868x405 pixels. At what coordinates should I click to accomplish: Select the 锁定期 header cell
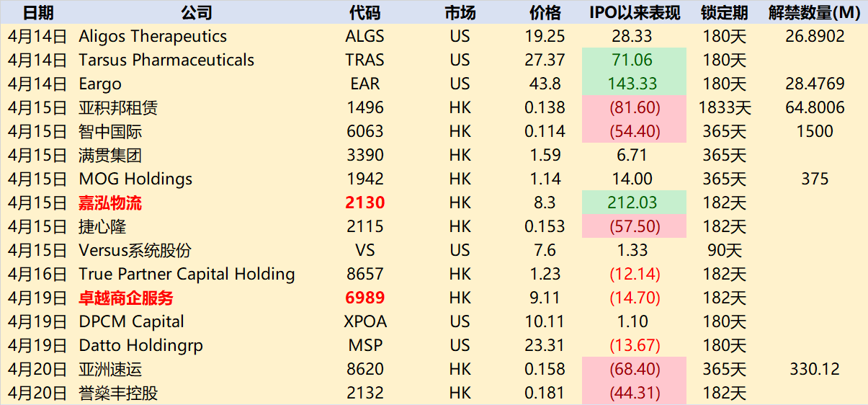tap(724, 12)
